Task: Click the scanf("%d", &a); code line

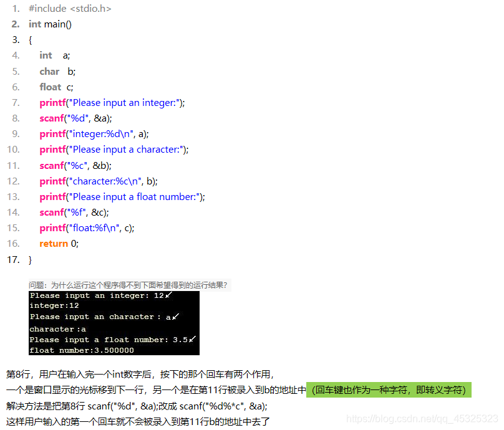Action: (75, 118)
